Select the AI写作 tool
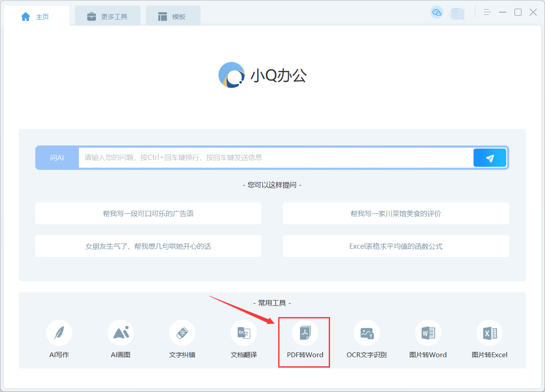 [x=59, y=340]
